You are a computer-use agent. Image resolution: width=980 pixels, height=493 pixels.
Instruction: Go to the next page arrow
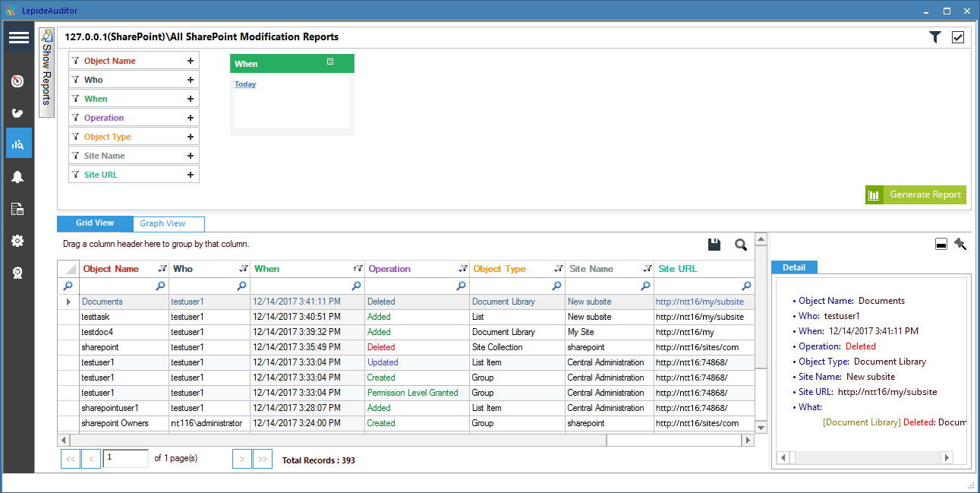pyautogui.click(x=242, y=459)
